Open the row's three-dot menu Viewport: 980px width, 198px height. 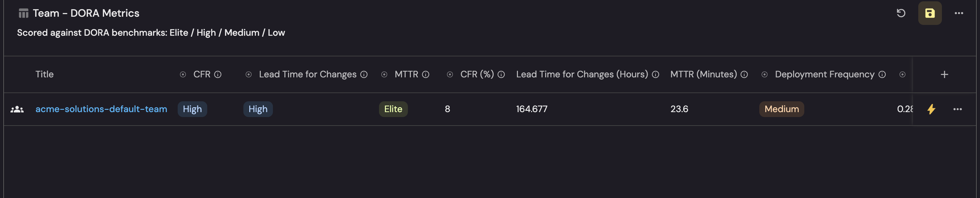(x=957, y=109)
